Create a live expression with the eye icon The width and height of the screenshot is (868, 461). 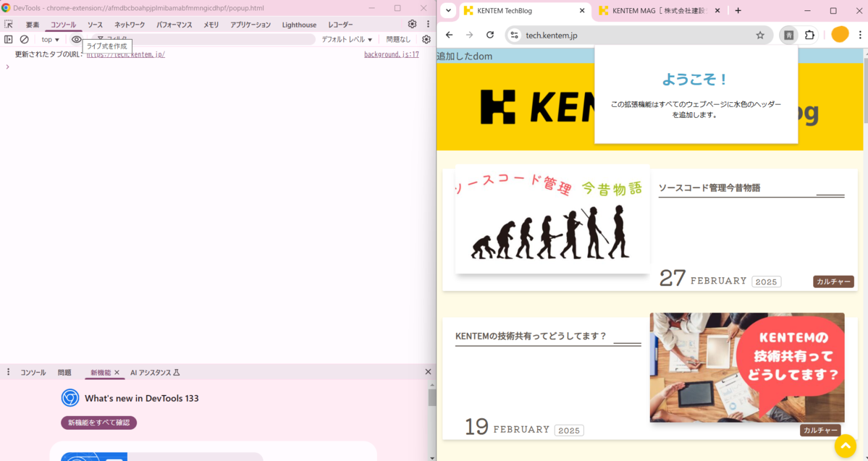click(77, 39)
